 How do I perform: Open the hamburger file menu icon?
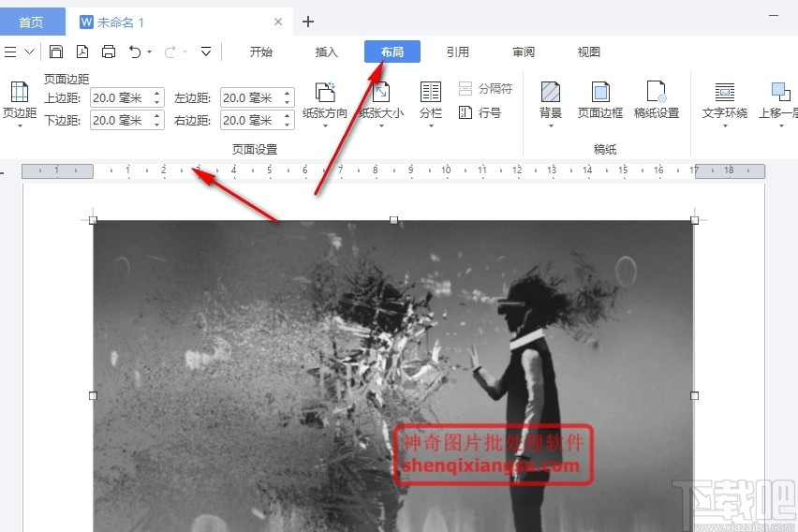point(10,52)
